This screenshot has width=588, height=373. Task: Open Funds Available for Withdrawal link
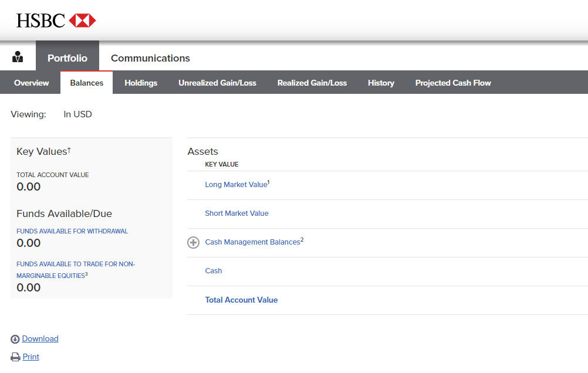point(72,231)
